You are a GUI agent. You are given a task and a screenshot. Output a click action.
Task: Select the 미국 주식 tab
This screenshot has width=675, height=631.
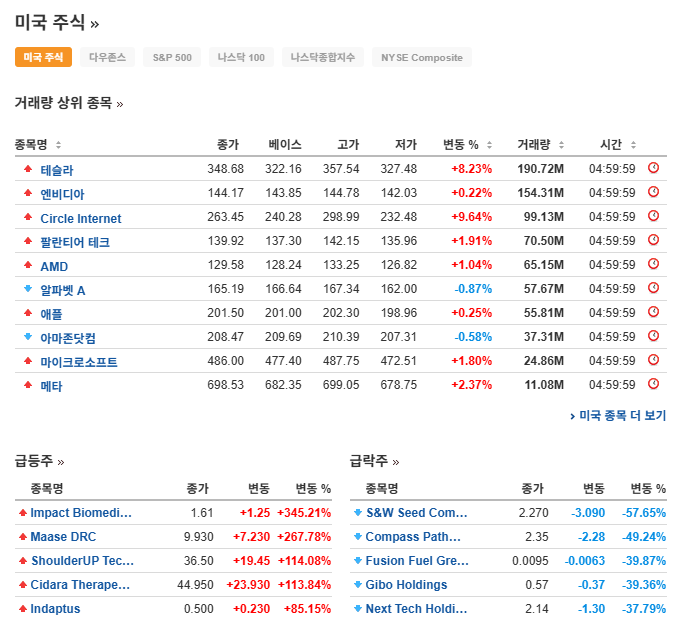[x=43, y=57]
